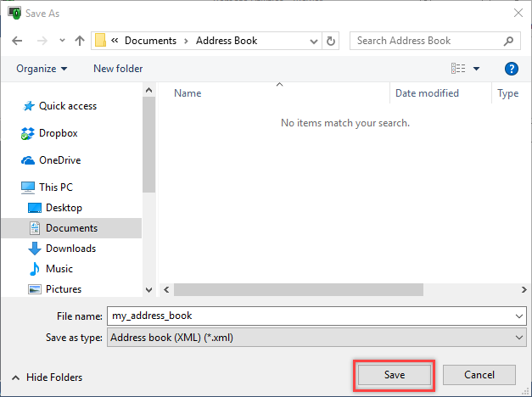The width and height of the screenshot is (532, 397).
Task: Open Quick access in the sidebar
Action: 67,106
